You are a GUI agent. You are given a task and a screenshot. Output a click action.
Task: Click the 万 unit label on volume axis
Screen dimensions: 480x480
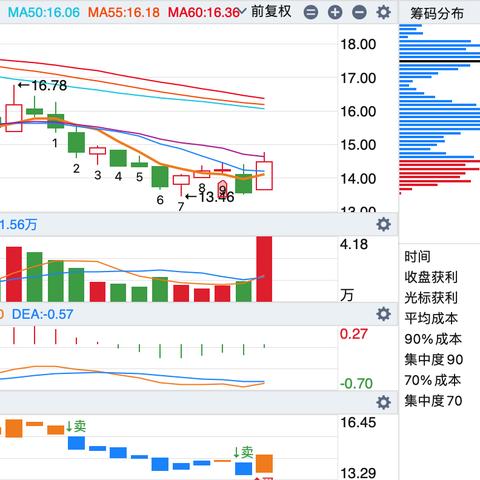pos(347,295)
